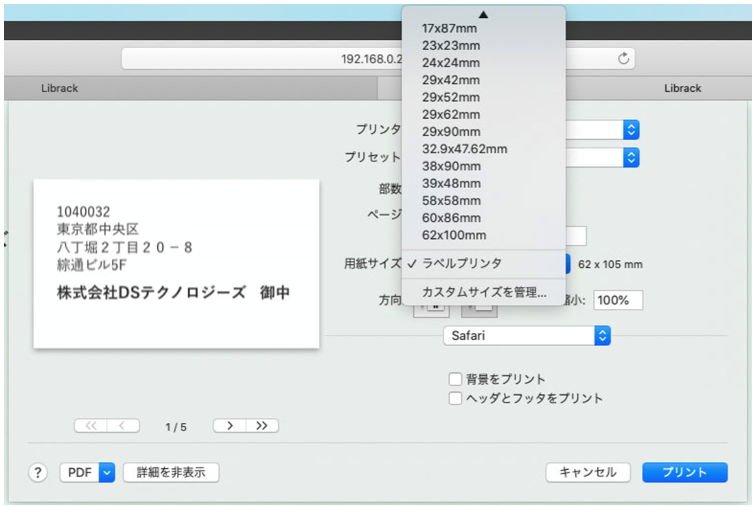Open the プリンタ selection dropdown
This screenshot has height=507, width=753.
(631, 130)
